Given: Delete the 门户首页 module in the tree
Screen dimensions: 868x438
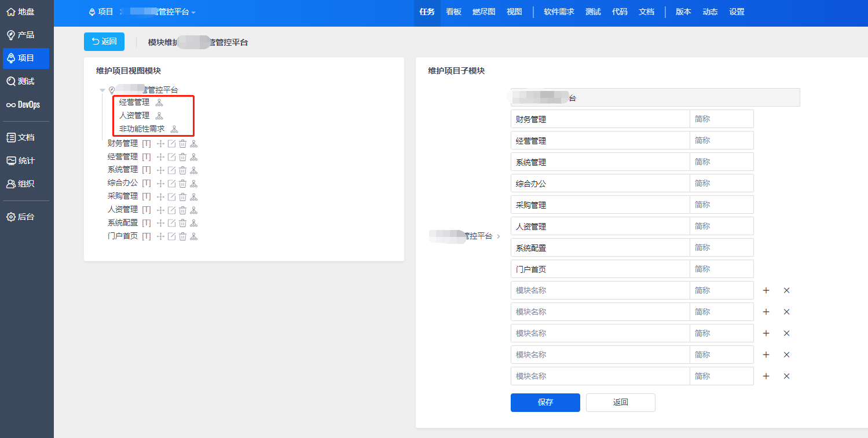Looking at the screenshot, I should point(182,236).
